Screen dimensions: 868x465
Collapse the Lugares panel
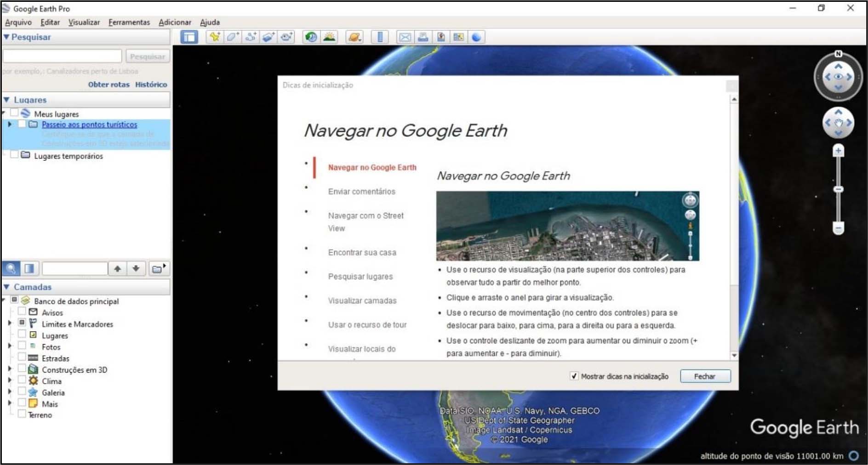pyautogui.click(x=6, y=99)
